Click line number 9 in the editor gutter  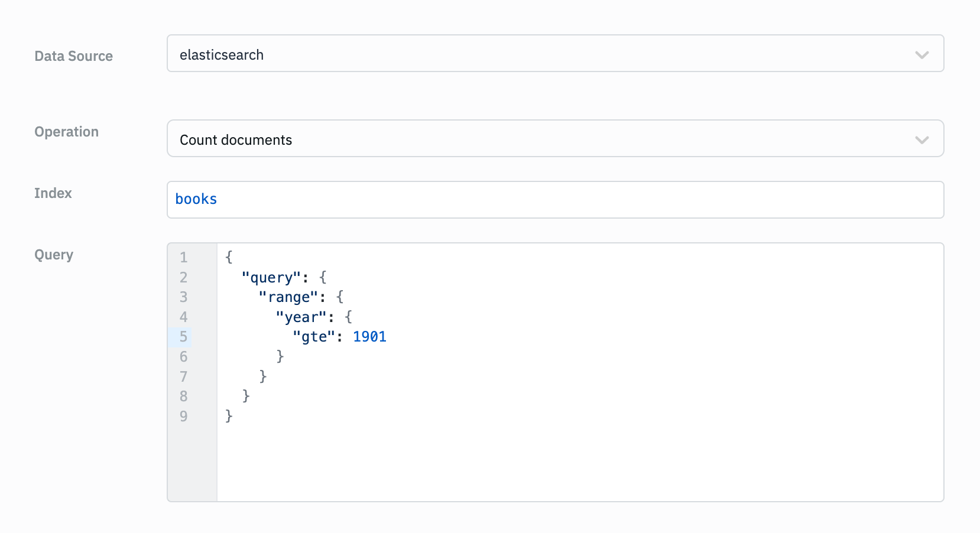[x=183, y=417]
